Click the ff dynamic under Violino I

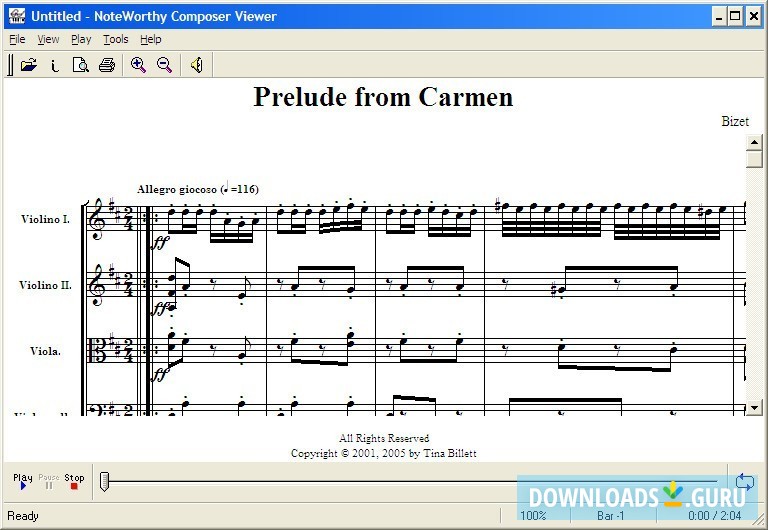(x=161, y=242)
